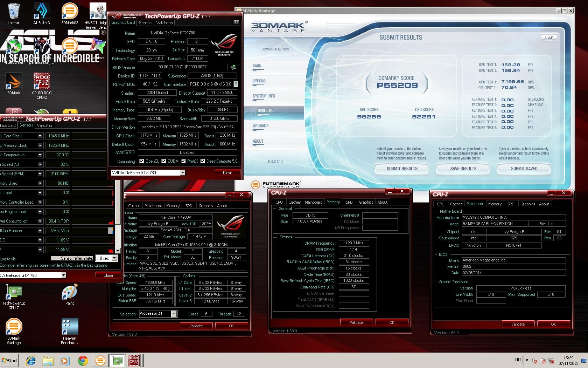
Task: Toggle the PhysX checkbox
Action: (183, 161)
